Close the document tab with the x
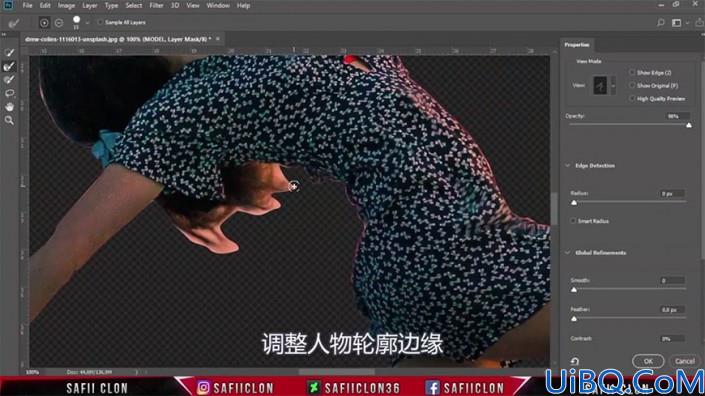Viewport: 705px width, 396px height. [x=218, y=39]
